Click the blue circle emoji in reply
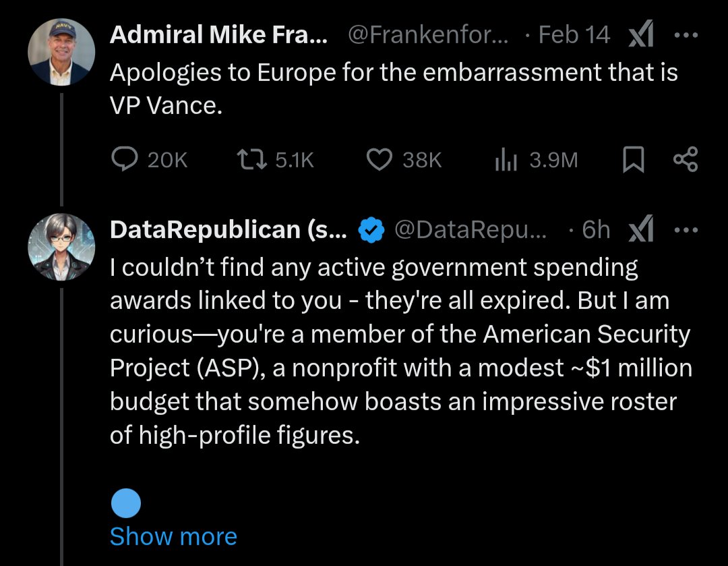This screenshot has width=728, height=566. pos(126,503)
